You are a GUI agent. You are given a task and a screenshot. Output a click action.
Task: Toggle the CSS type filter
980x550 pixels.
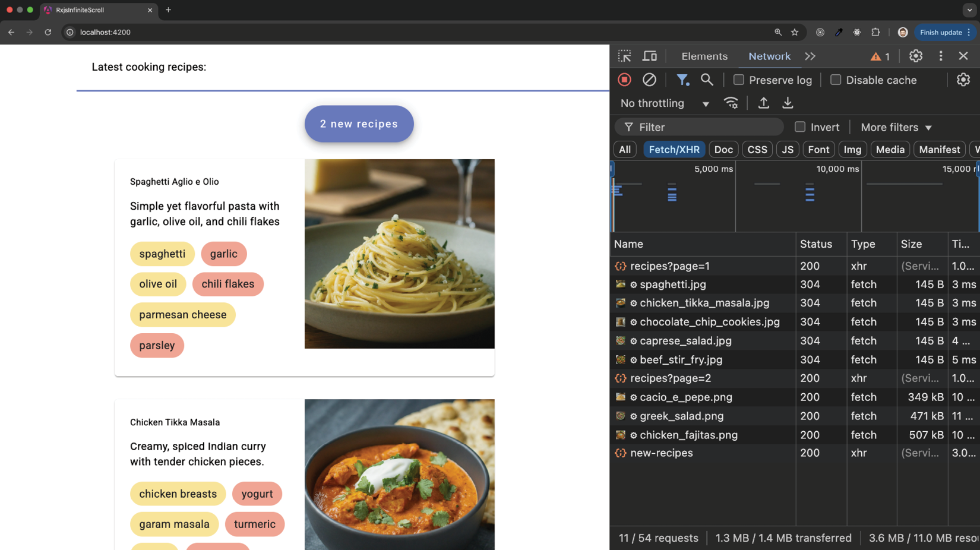click(757, 149)
